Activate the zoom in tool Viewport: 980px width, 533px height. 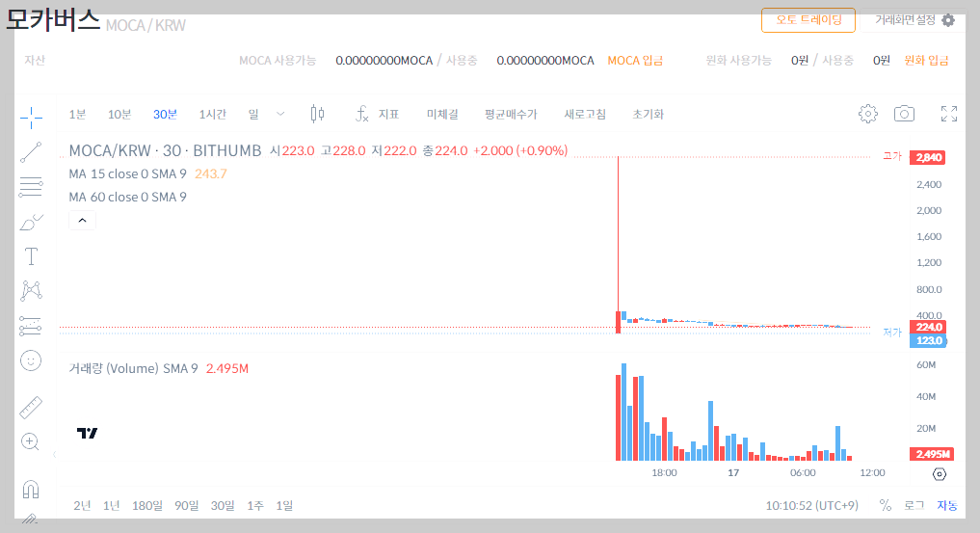click(x=31, y=441)
